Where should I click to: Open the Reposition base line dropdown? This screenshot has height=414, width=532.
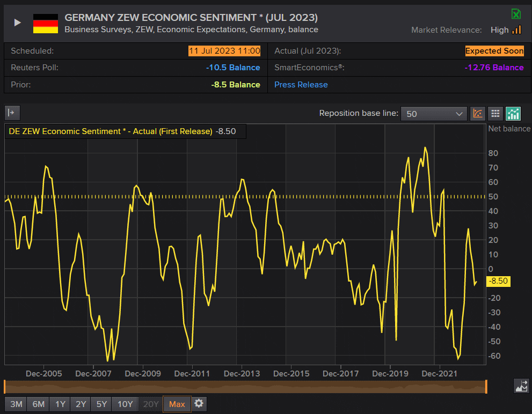(434, 114)
